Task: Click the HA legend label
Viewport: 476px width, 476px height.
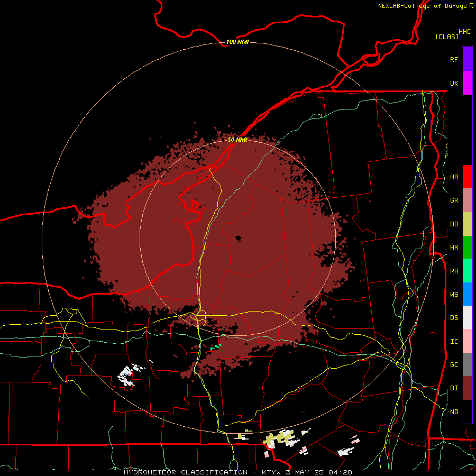Action: click(454, 177)
